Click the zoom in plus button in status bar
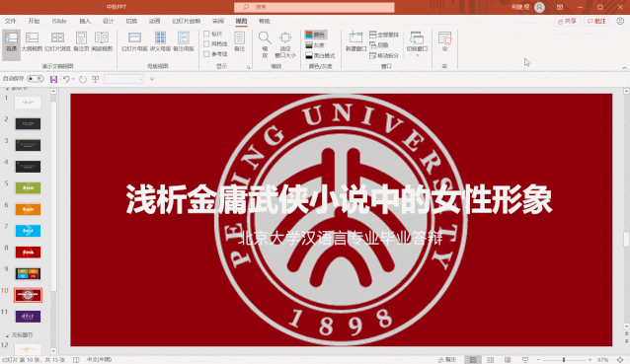The image size is (630, 364). (590, 360)
